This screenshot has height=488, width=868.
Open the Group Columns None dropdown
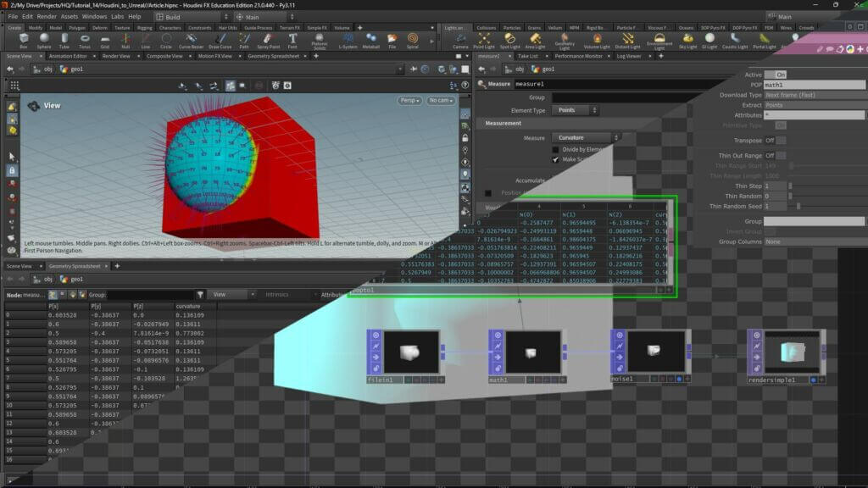point(815,241)
